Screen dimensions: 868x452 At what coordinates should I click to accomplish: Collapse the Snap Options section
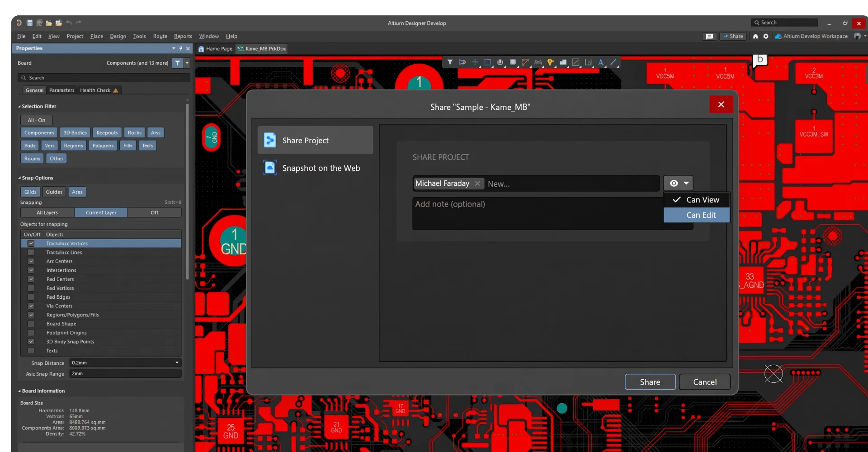pos(19,178)
